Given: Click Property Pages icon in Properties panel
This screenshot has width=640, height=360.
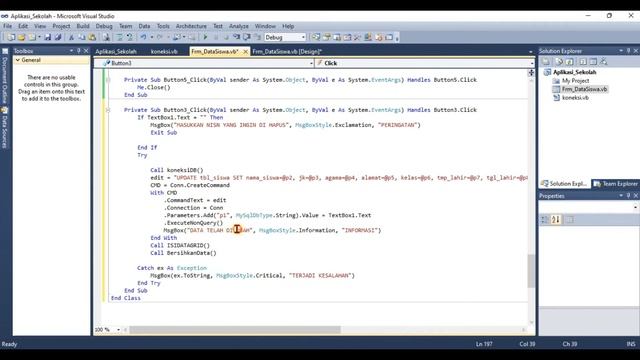Looking at the screenshot, I should coord(570,220).
